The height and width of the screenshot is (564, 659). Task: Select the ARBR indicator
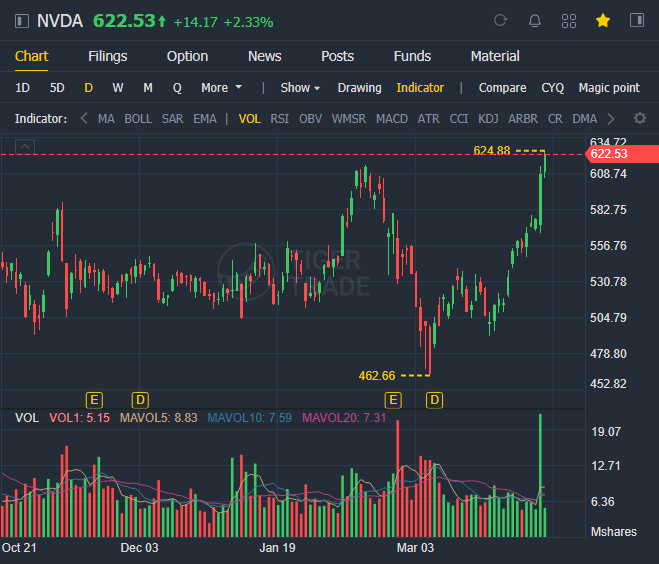[523, 119]
